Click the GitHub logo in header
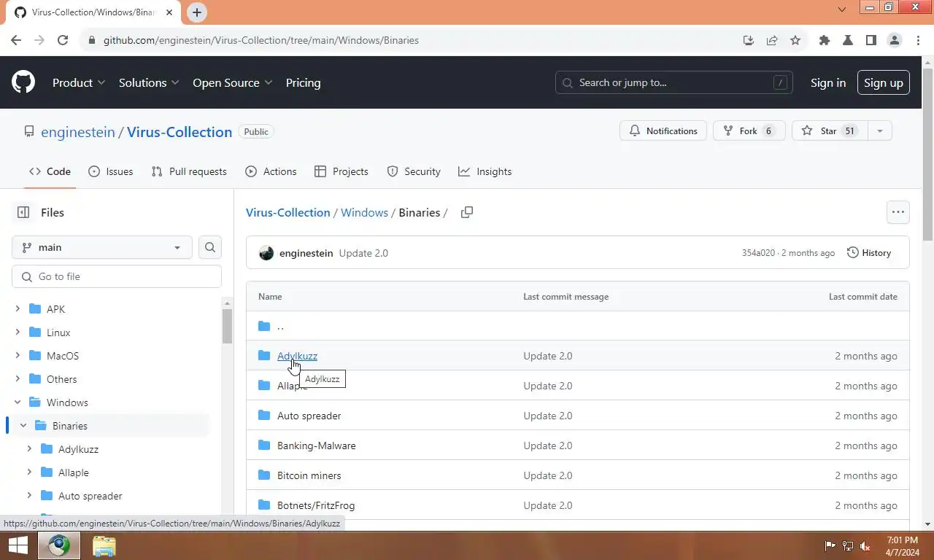 point(23,82)
